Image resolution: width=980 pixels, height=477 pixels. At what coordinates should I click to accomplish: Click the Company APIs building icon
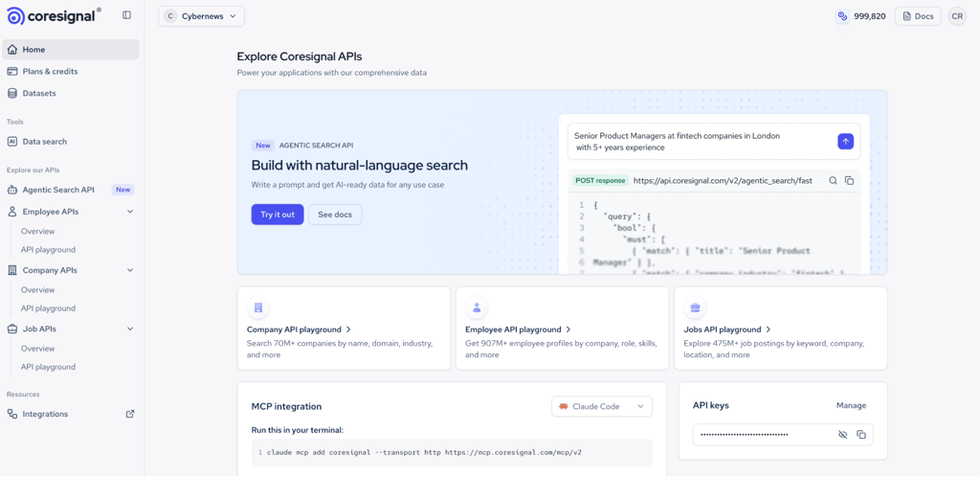(x=11, y=270)
